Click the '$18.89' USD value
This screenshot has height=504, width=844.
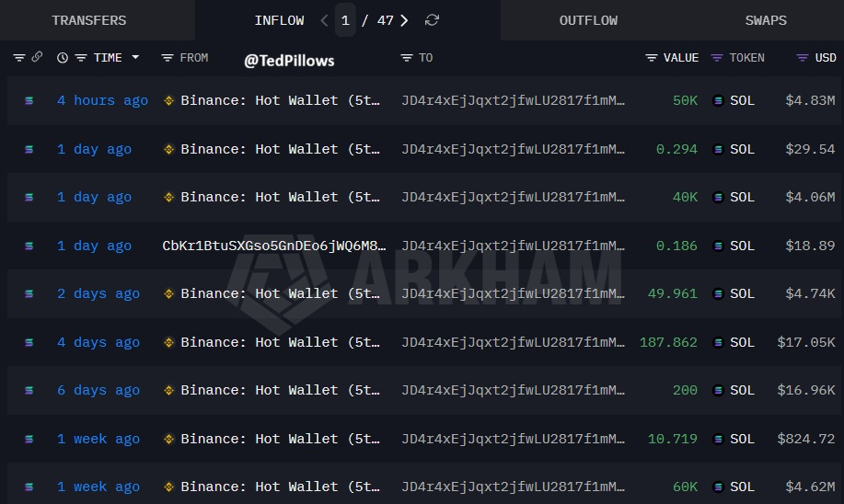[810, 246]
